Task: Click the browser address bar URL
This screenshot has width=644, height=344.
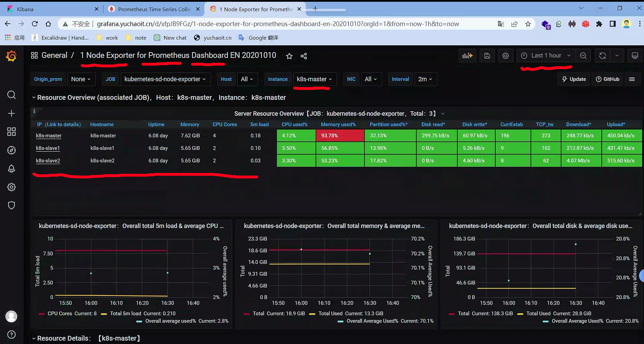Action: point(277,24)
